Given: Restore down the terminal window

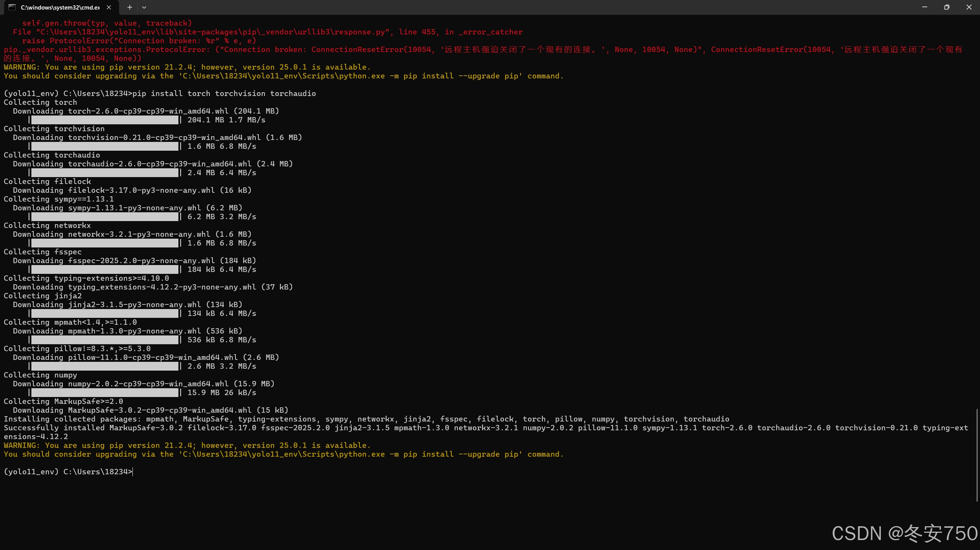Looking at the screenshot, I should click(947, 7).
